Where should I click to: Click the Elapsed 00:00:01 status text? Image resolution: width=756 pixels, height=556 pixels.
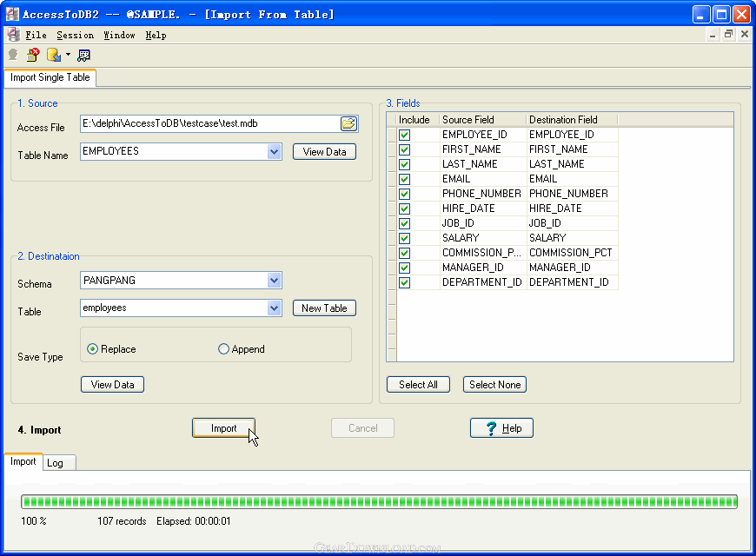point(193,521)
